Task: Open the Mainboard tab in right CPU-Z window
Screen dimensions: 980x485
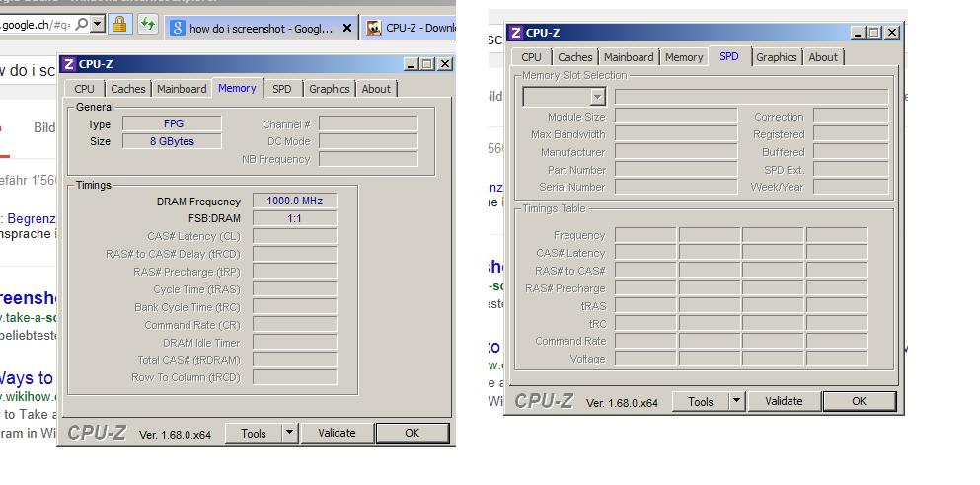Action: [629, 57]
